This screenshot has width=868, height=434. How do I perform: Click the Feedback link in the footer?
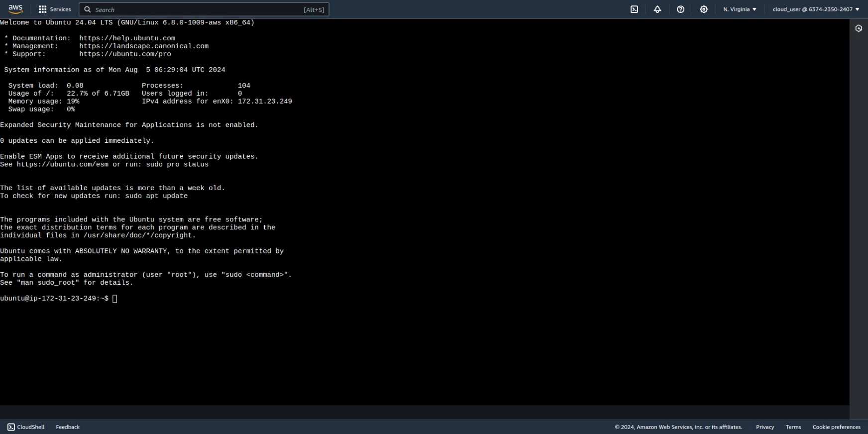click(x=68, y=427)
